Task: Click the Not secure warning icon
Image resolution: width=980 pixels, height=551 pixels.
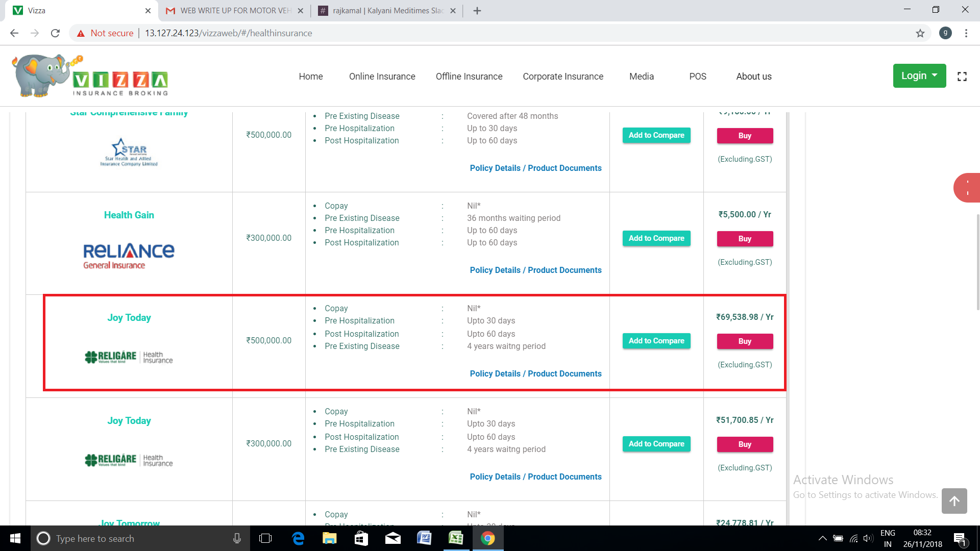Action: [x=81, y=33]
